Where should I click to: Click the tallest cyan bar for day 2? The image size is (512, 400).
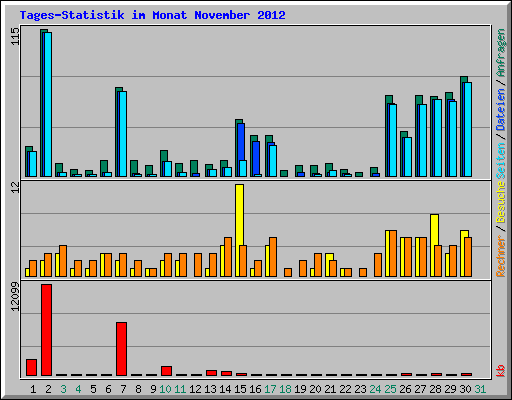[x=48, y=104]
